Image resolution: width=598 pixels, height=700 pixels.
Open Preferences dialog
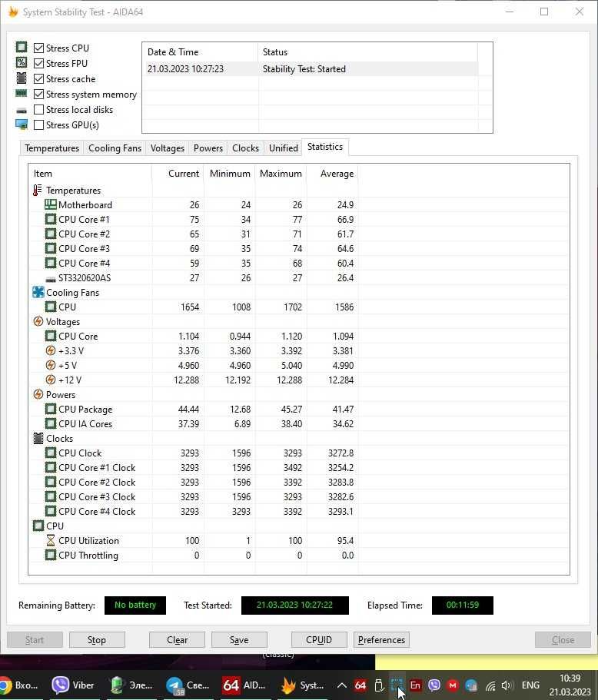(381, 640)
